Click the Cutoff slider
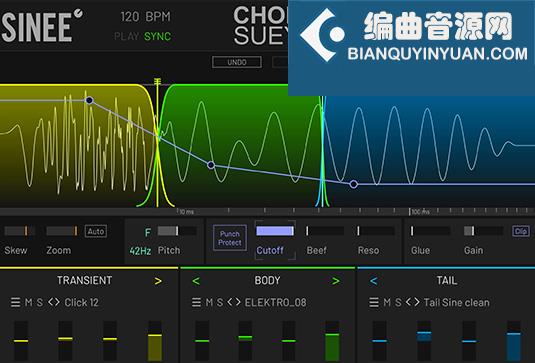The width and height of the screenshot is (535, 363). tap(275, 231)
